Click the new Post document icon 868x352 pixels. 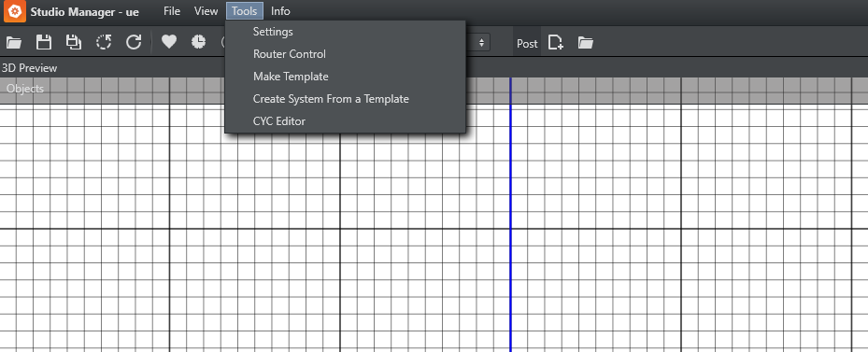pos(556,43)
